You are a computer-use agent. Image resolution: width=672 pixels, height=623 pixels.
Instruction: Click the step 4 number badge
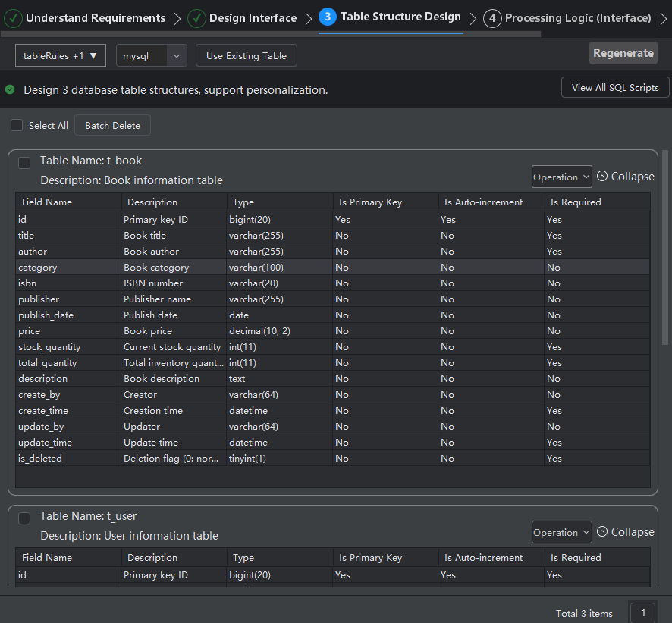pyautogui.click(x=492, y=18)
